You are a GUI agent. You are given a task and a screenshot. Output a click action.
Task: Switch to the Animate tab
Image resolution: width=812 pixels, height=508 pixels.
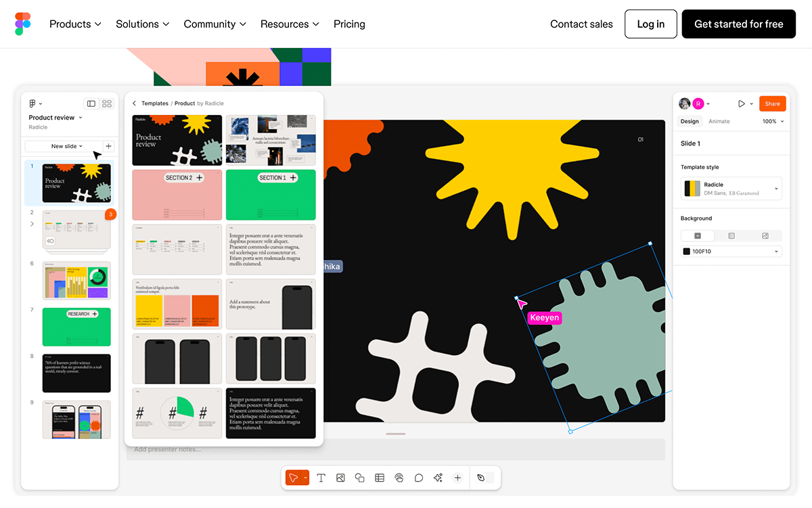[x=719, y=122]
